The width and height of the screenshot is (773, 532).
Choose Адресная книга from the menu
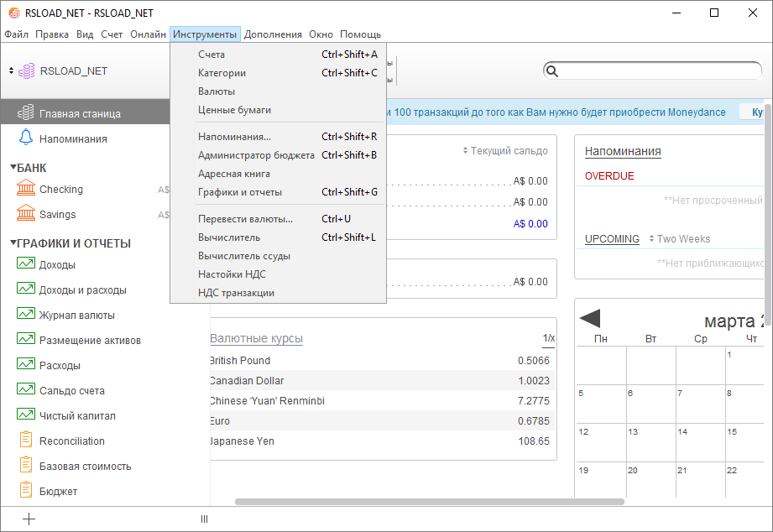[x=278, y=174]
